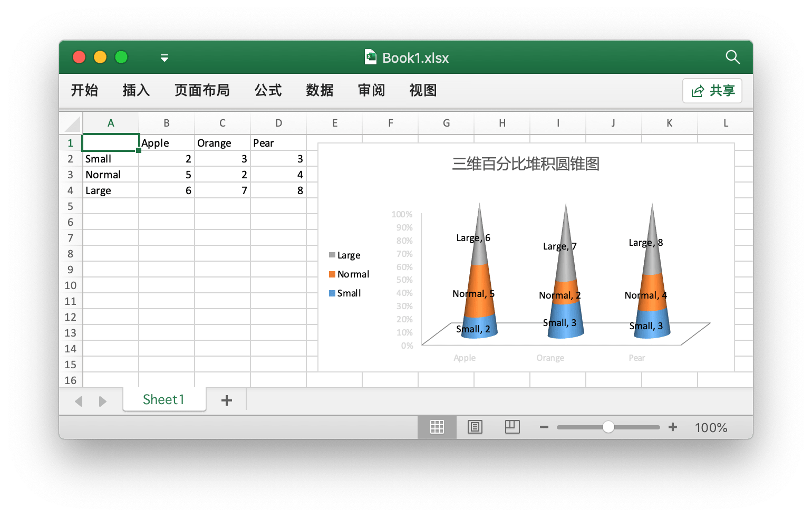
Task: Click the Large legend entry
Action: pyautogui.click(x=345, y=255)
